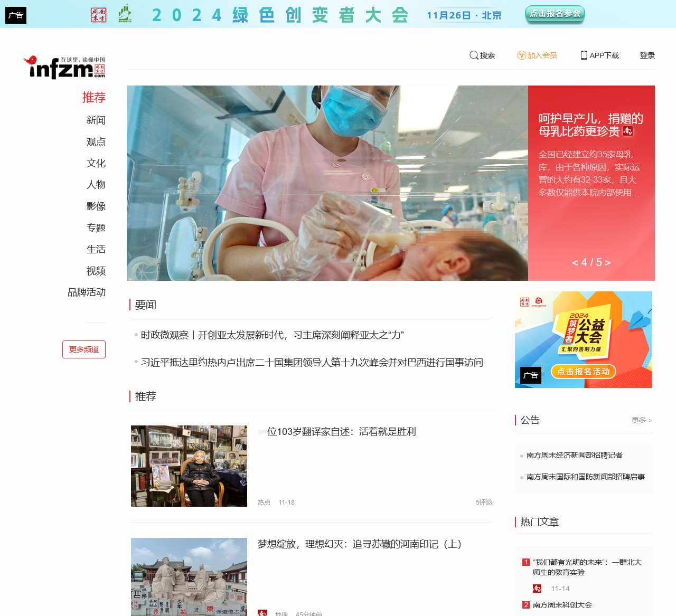The image size is (676, 616).
Task: Click the red source icon under 北大师生的教育实验
Action: coord(537,589)
